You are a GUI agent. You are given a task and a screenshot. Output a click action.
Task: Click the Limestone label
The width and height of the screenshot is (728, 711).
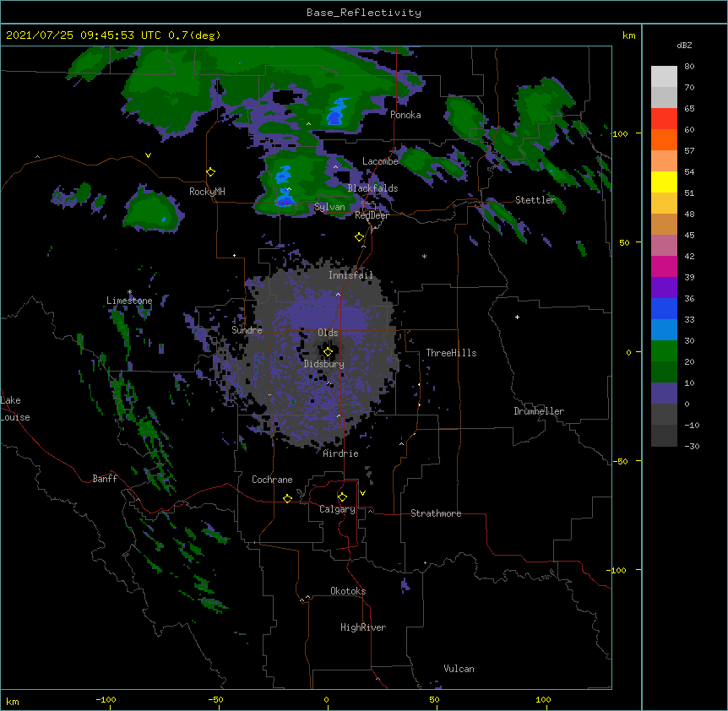tap(129, 301)
